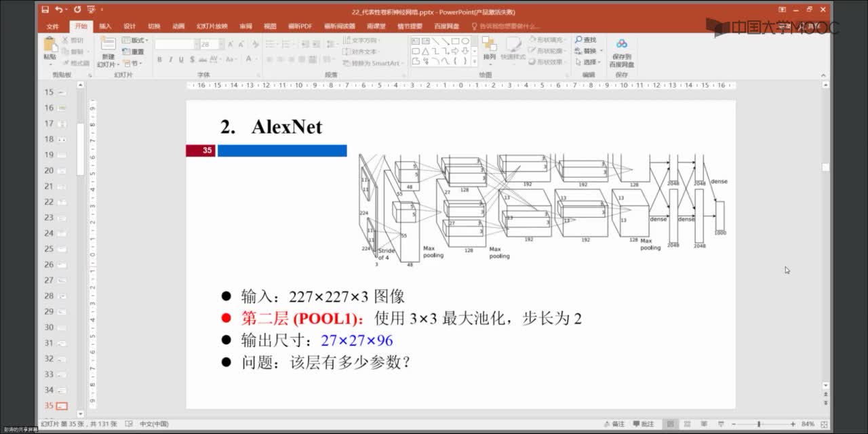Click Find (查找) in editing group
Viewport: 868px width, 434px height.
point(586,41)
